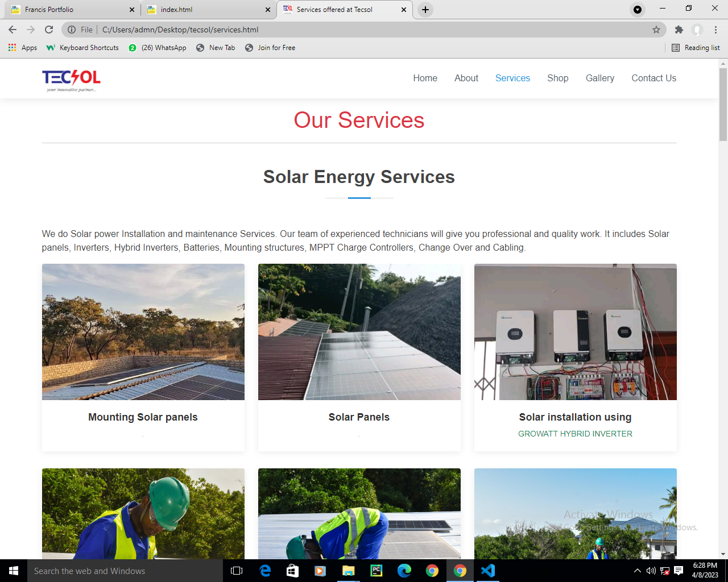Switch to the index.html tab
Viewport: 728px width, 582px height.
coord(205,10)
